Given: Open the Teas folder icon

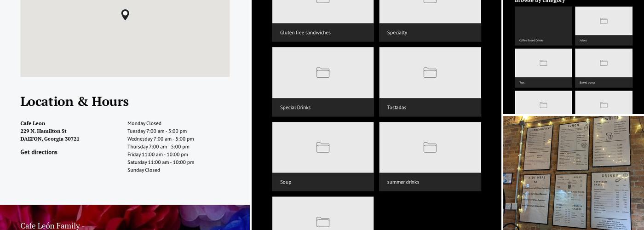Looking at the screenshot, I should click(543, 63).
